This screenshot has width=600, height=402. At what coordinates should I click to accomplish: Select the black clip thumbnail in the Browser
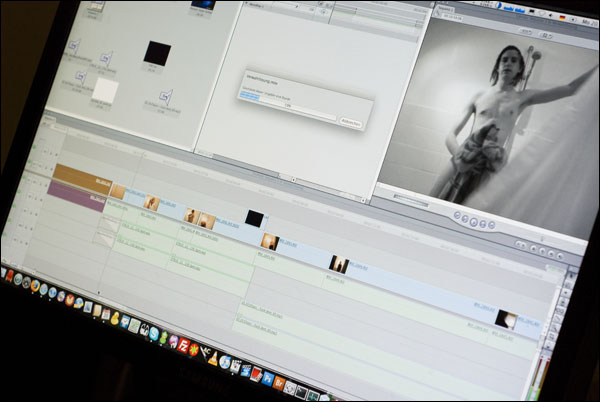point(157,53)
